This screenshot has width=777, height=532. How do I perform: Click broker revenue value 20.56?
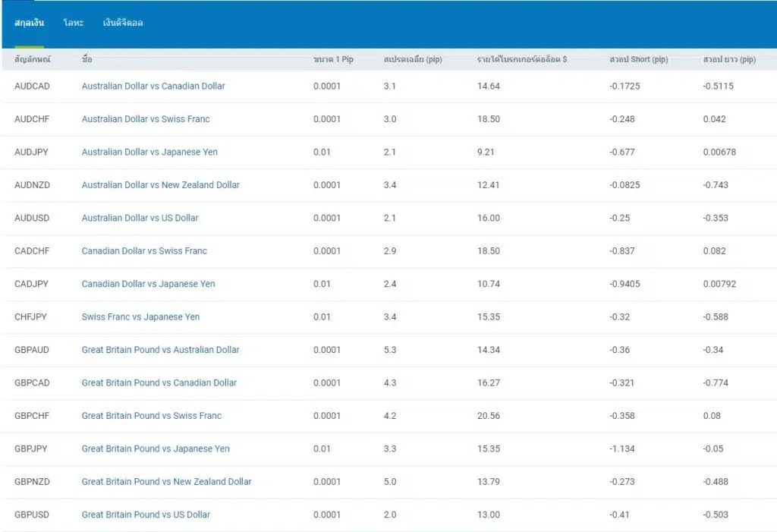489,415
